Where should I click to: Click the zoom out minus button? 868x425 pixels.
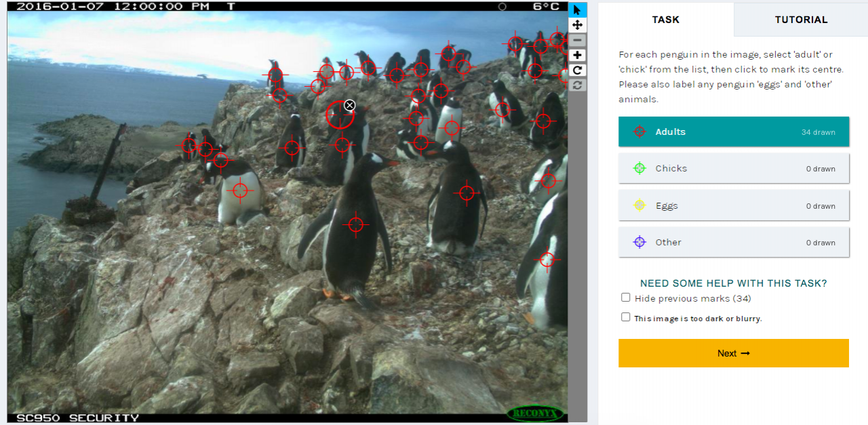577,40
